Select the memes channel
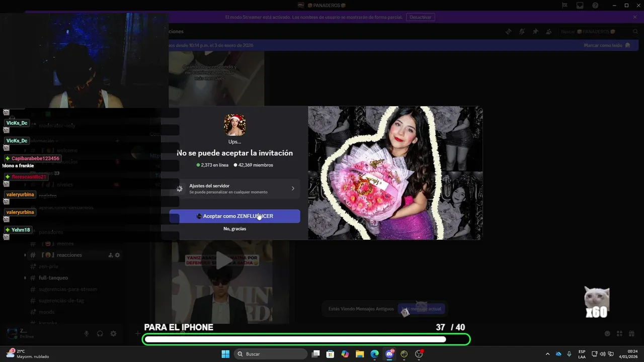The height and width of the screenshot is (362, 644). 65,243
